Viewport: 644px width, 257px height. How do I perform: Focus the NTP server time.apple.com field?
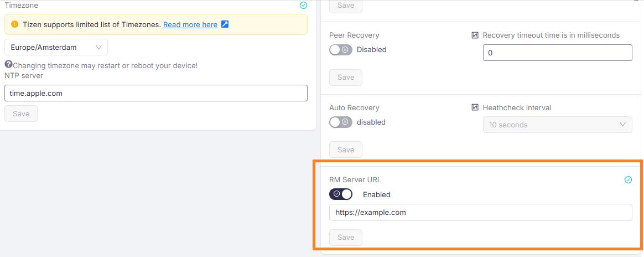[x=155, y=93]
